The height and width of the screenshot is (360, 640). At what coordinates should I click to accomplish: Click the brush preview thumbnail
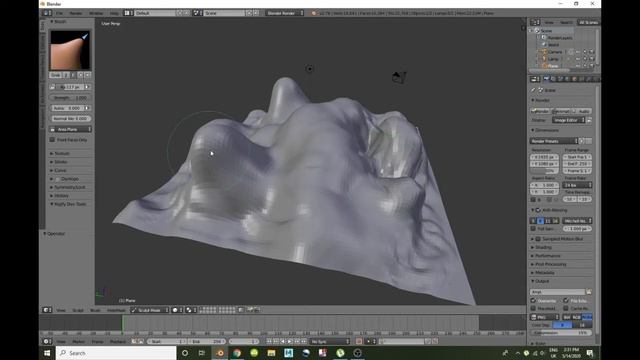[70, 50]
